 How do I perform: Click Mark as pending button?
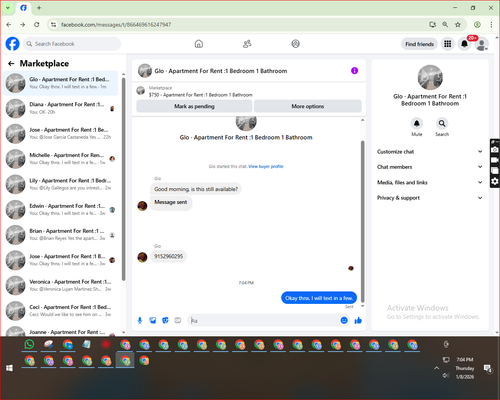pyautogui.click(x=194, y=106)
